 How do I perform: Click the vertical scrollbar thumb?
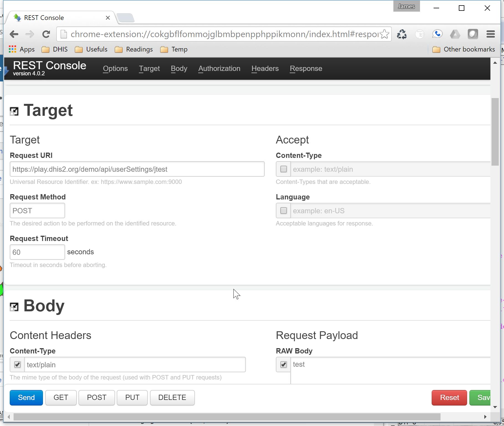click(495, 132)
